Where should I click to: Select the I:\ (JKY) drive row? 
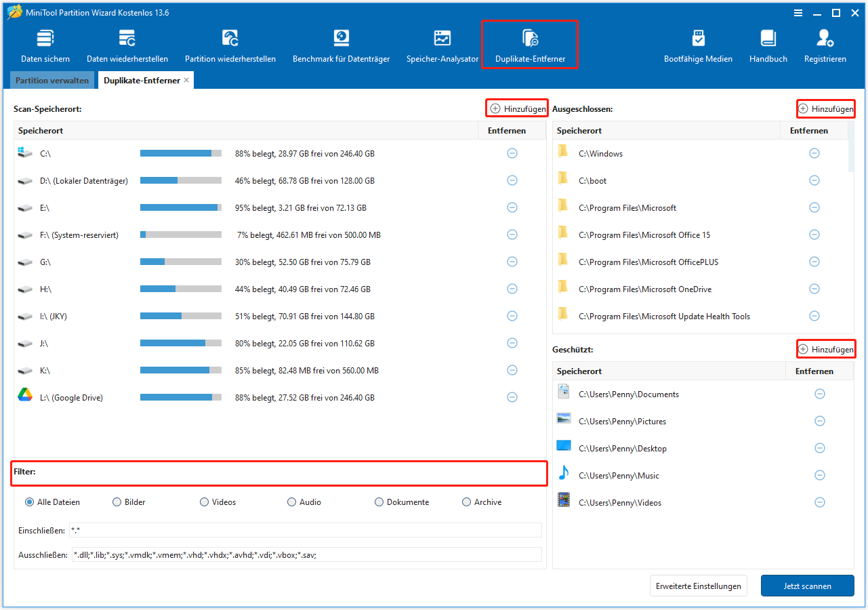click(280, 316)
